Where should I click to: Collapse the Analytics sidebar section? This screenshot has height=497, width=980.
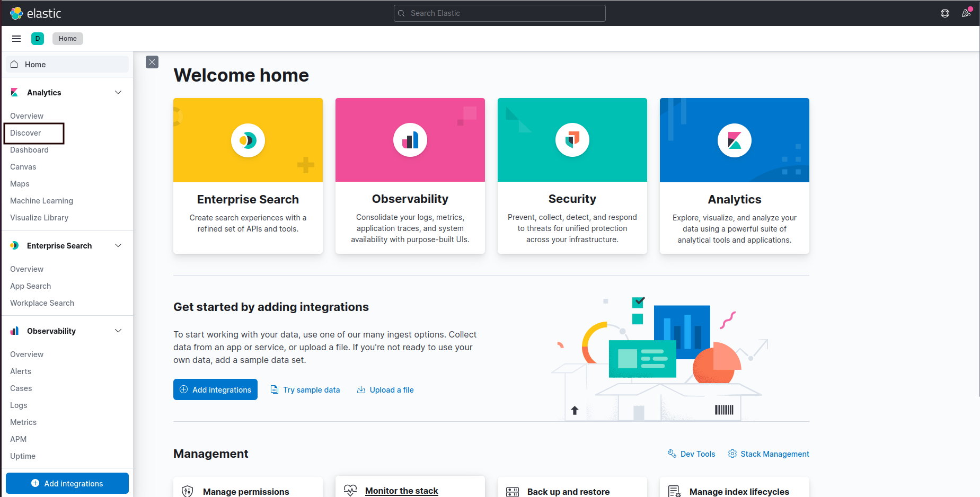[118, 92]
